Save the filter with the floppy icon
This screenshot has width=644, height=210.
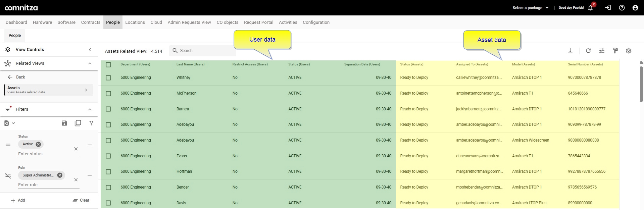click(64, 123)
